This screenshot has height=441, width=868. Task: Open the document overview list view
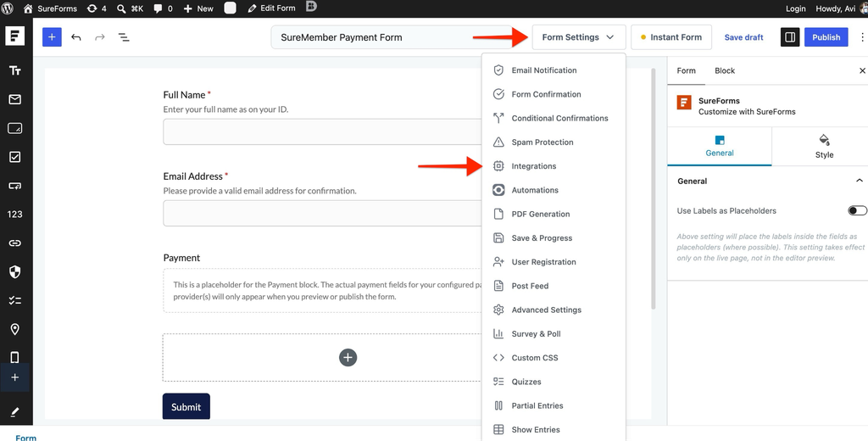coord(124,37)
